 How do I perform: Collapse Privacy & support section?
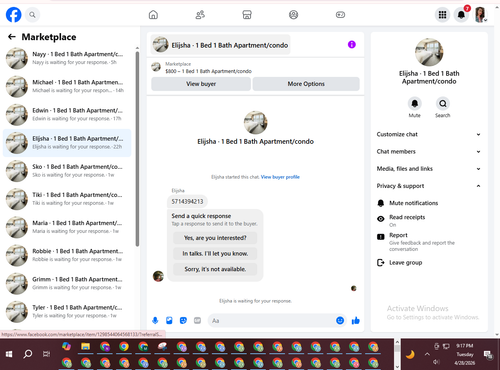[x=429, y=186]
